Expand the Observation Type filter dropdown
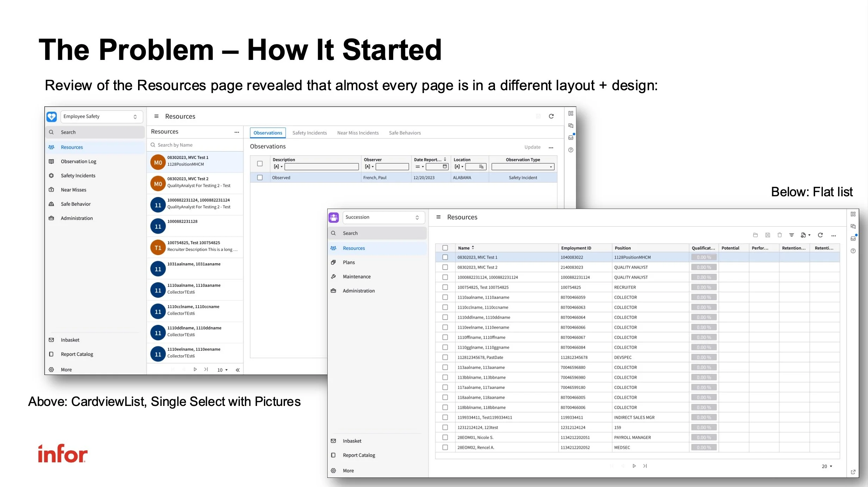The width and height of the screenshot is (868, 487). tap(551, 167)
